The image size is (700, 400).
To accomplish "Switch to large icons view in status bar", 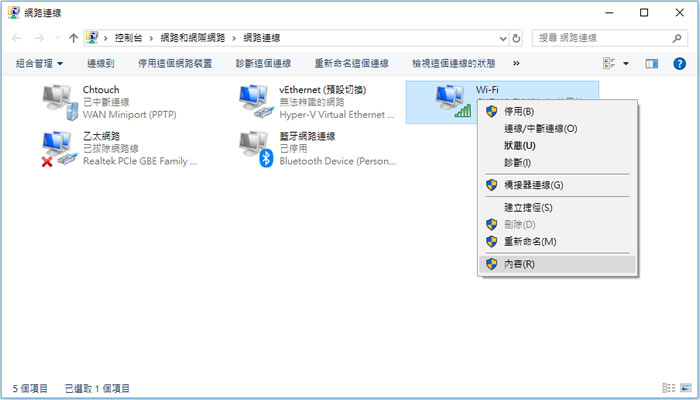I will click(685, 388).
